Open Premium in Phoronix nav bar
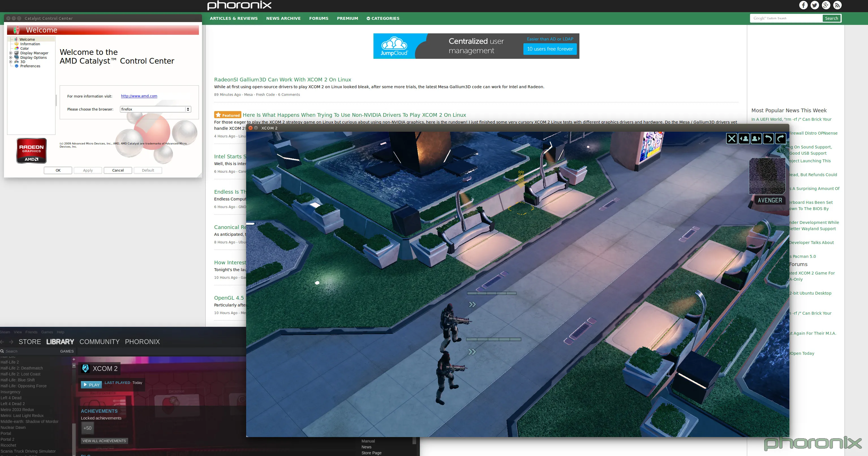The height and width of the screenshot is (456, 868). (x=347, y=19)
